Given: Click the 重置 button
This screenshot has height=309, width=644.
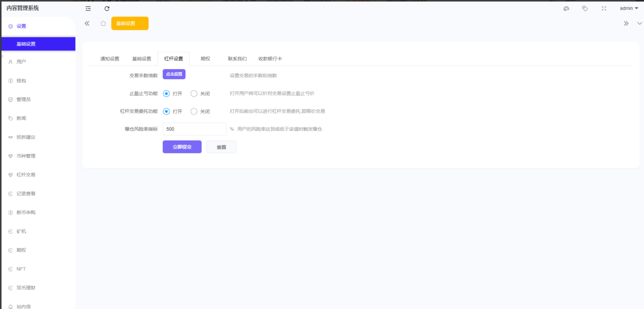Looking at the screenshot, I should (221, 147).
